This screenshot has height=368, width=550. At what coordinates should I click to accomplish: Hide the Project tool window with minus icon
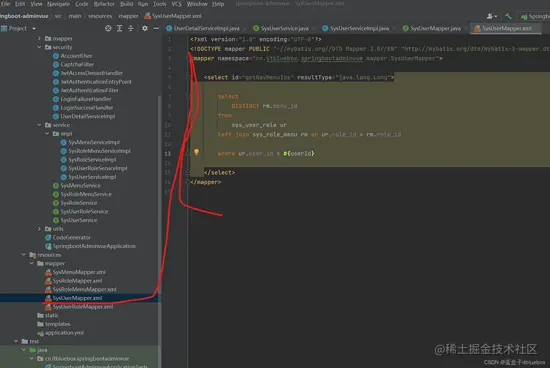coord(156,28)
